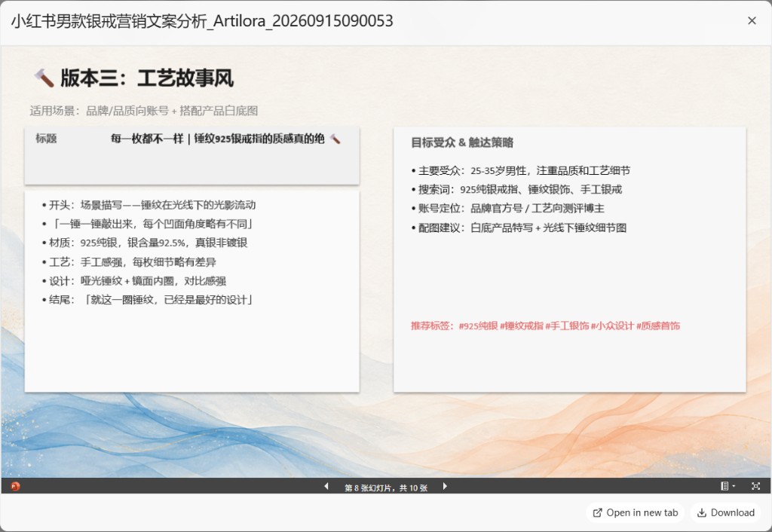
Task: Advance to the next slide arrow
Action: point(445,486)
